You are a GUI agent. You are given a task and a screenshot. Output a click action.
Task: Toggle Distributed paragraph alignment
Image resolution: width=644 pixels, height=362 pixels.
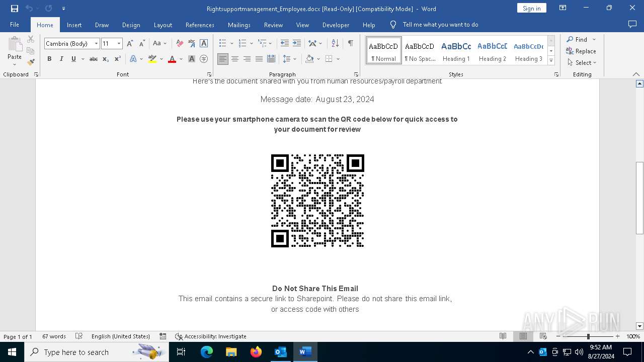point(271,59)
